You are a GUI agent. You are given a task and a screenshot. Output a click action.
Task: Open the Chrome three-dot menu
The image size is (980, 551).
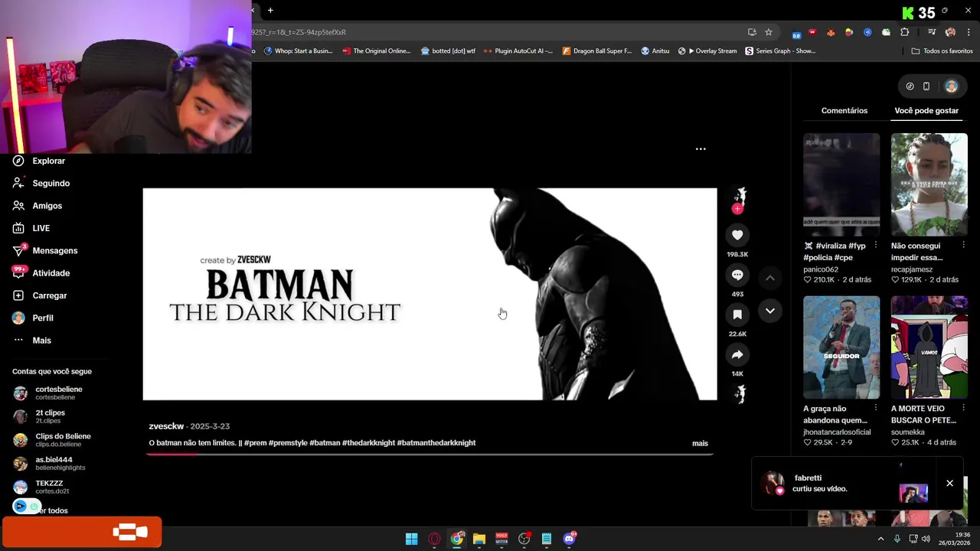pos(969,32)
